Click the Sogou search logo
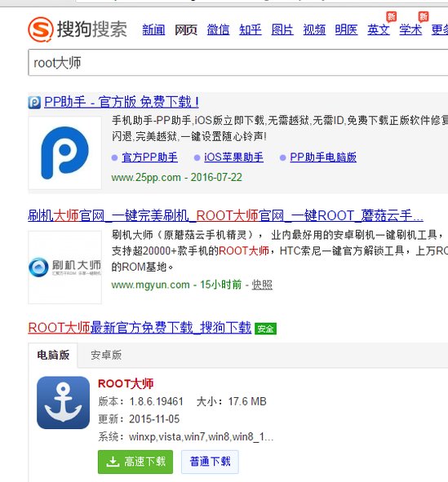The image size is (448, 482). pos(78,29)
